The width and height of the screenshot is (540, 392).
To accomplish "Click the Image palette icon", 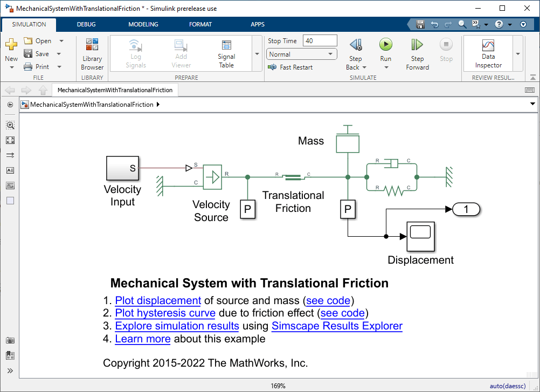I will (x=10, y=185).
